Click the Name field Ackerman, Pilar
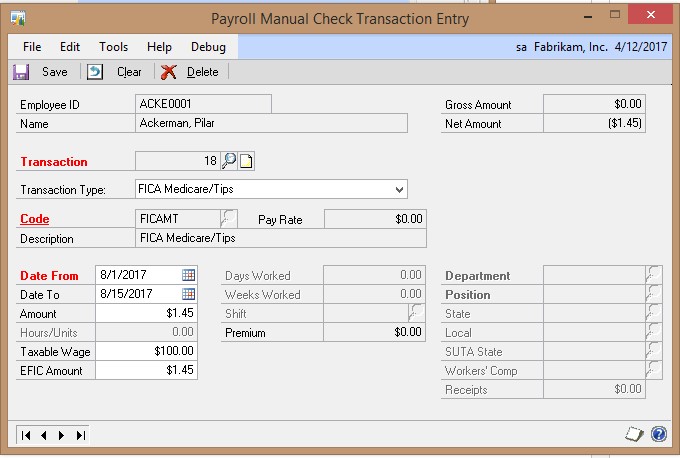Image resolution: width=680 pixels, height=458 pixels. [271, 123]
